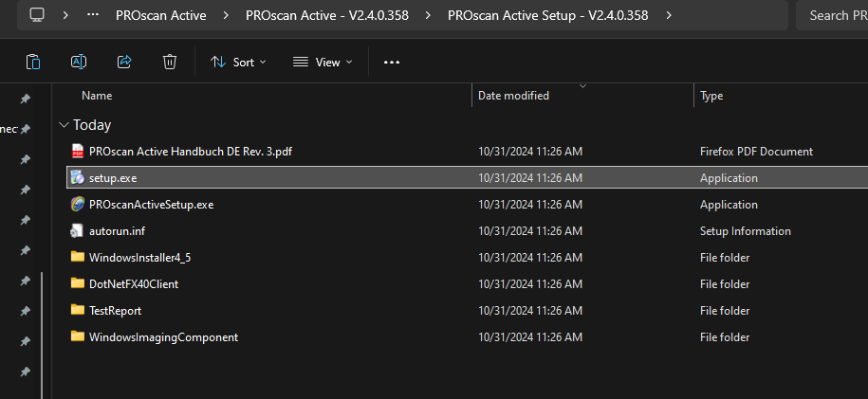This screenshot has width=868, height=399.
Task: Click date modified of autorun.inf row
Action: point(529,231)
